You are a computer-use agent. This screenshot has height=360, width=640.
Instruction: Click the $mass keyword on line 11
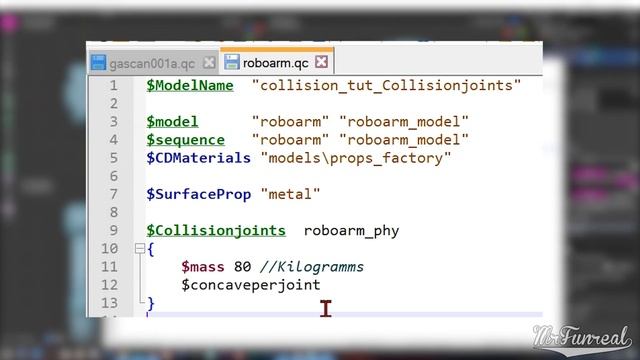point(203,267)
